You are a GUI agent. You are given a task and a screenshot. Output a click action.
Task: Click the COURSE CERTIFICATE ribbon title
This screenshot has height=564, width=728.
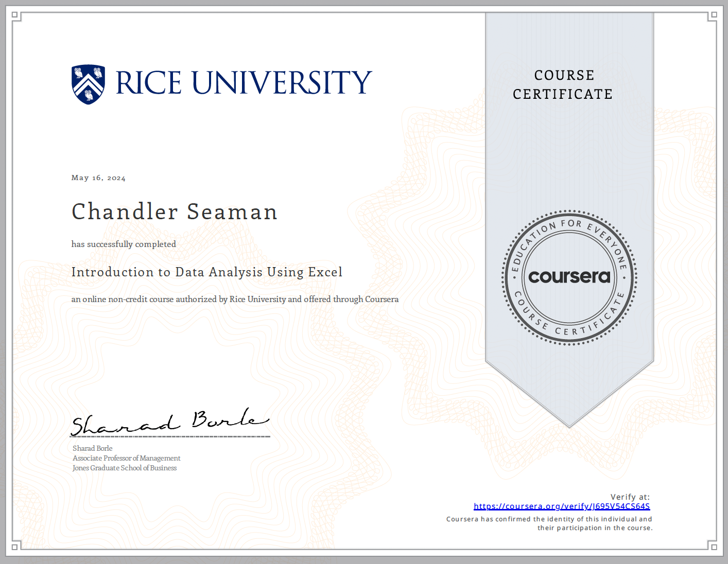point(563,85)
